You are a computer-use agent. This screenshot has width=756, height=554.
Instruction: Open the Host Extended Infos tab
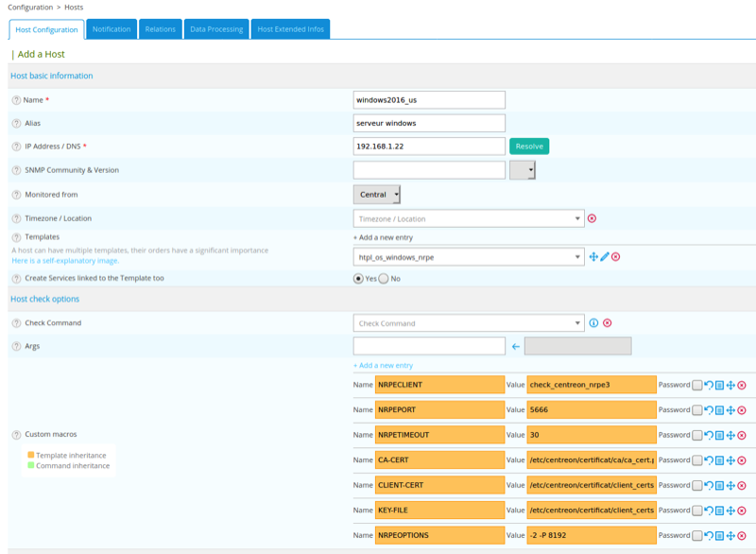coord(291,29)
